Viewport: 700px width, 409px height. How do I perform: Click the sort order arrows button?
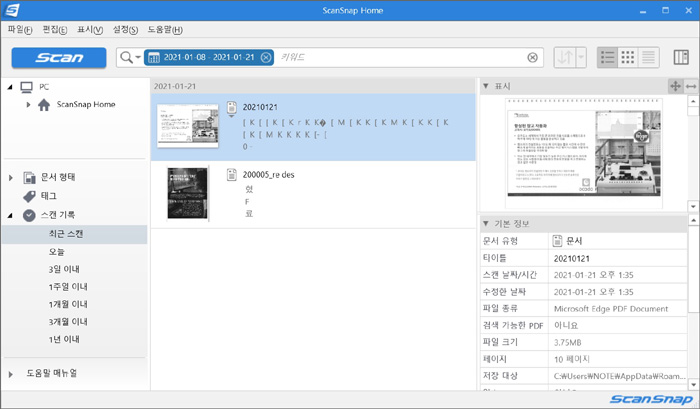click(565, 58)
